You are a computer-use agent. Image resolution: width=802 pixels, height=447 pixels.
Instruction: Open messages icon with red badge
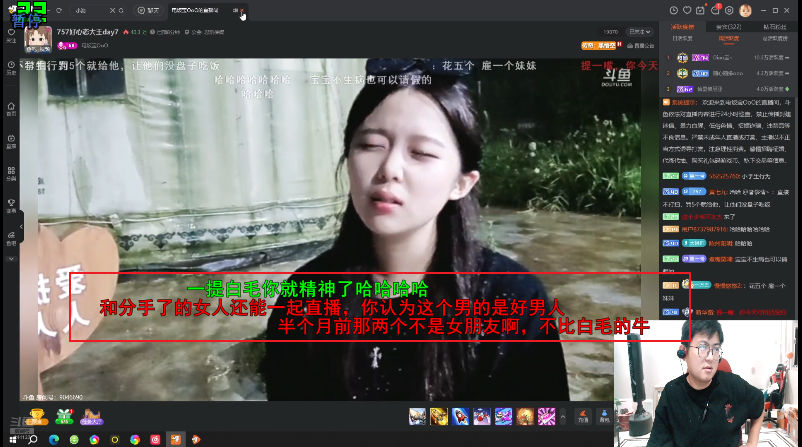point(715,10)
